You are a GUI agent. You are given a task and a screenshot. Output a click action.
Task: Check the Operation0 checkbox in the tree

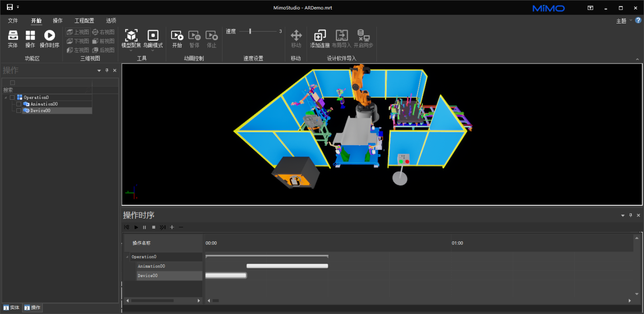click(x=13, y=97)
